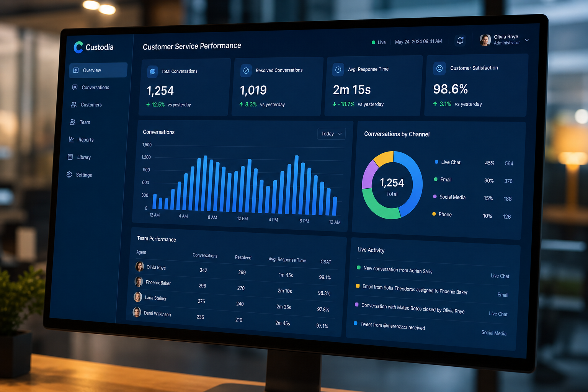Click the Phone 10% value
The height and width of the screenshot is (392, 588).
tap(487, 216)
